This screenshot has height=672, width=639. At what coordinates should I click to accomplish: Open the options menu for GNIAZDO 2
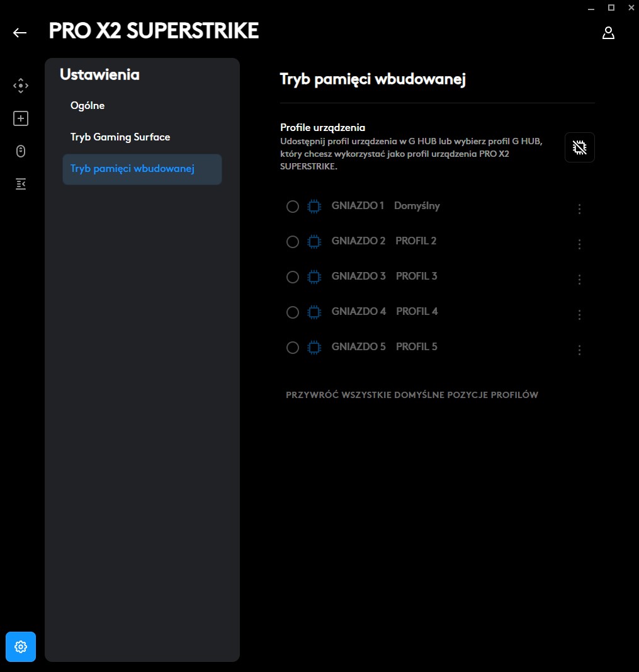(x=580, y=244)
